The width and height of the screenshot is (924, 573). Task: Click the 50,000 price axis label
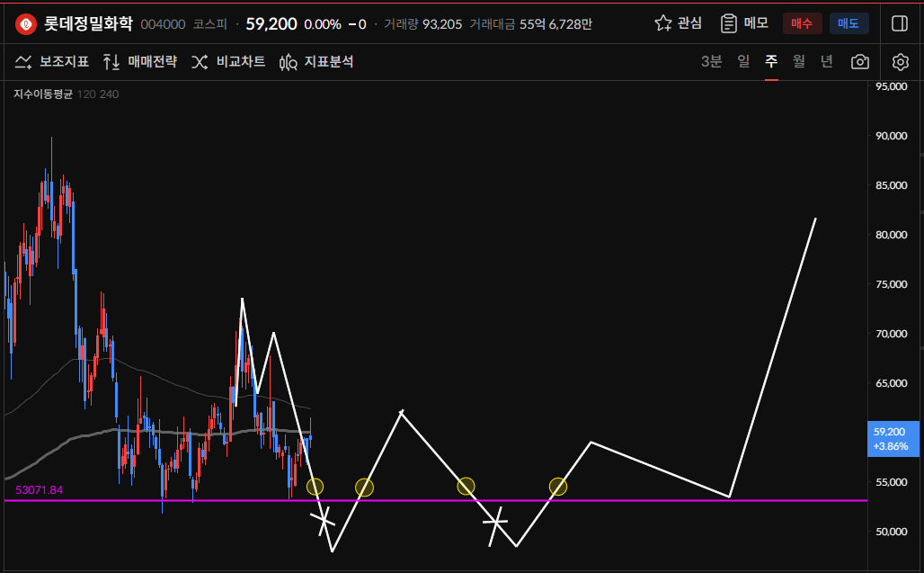coord(891,532)
